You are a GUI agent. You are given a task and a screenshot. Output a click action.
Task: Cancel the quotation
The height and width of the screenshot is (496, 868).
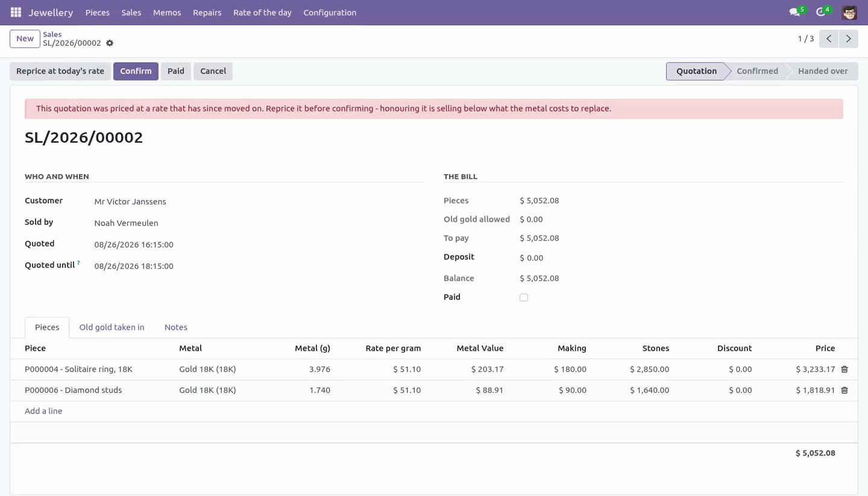click(213, 71)
